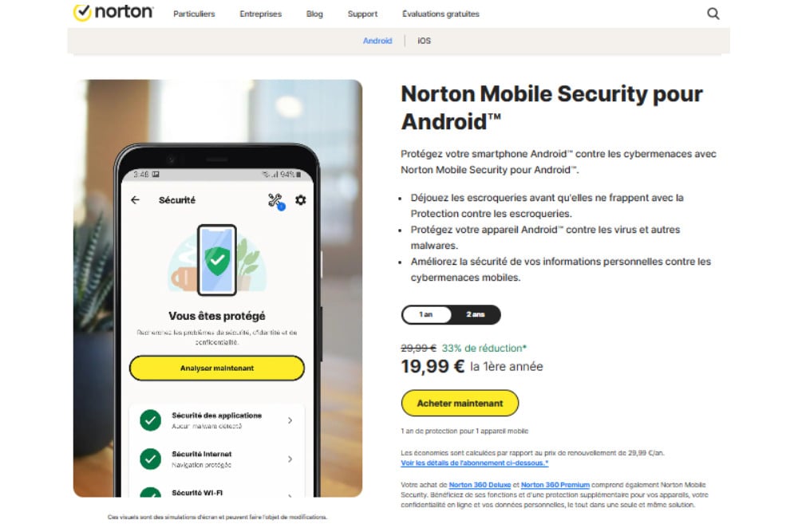Select the 1 an subscription option
The width and height of the screenshot is (798, 532).
point(426,315)
